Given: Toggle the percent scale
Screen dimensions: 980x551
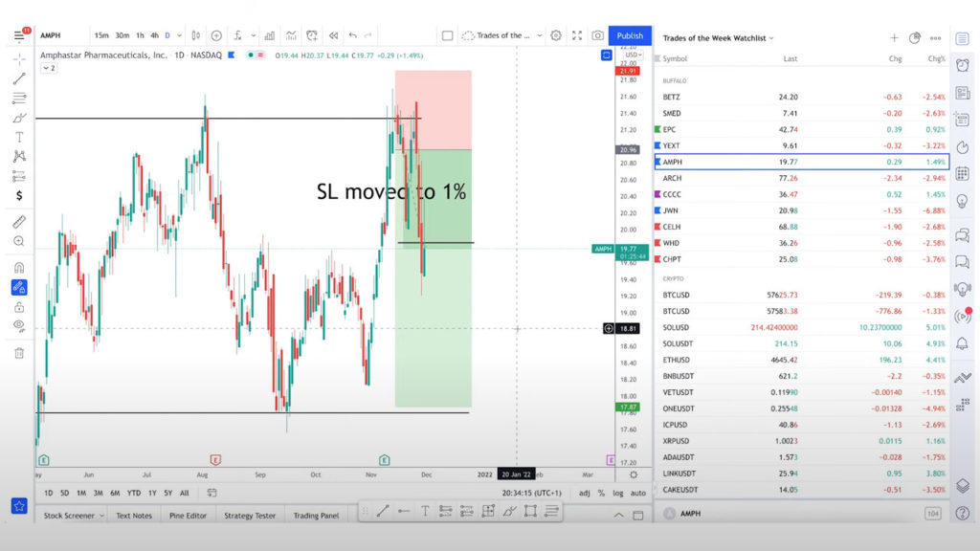Looking at the screenshot, I should tap(601, 493).
